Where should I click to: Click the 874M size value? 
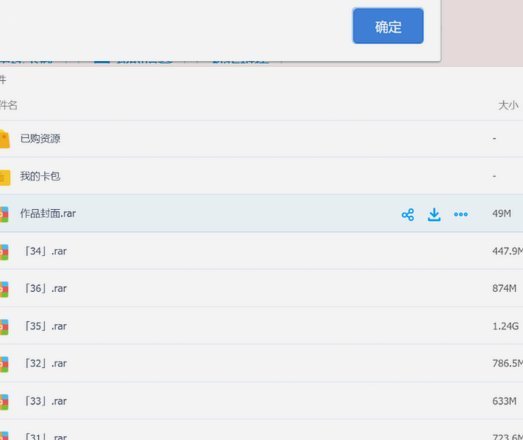pos(504,288)
